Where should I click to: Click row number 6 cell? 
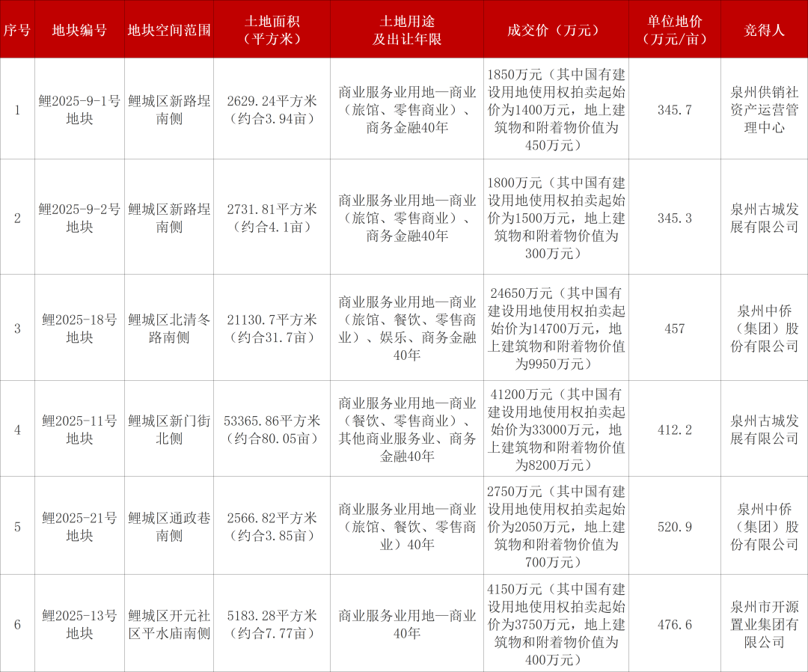[x=17, y=624]
